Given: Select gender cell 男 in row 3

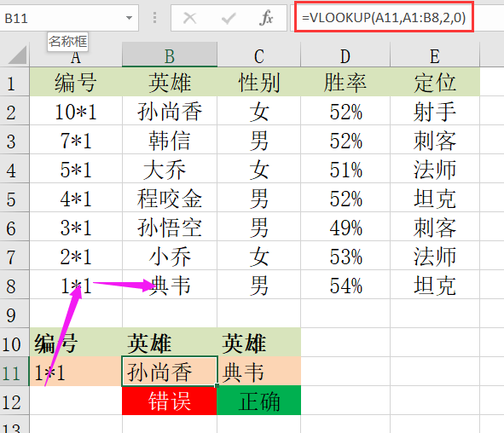Looking at the screenshot, I should click(x=258, y=141).
